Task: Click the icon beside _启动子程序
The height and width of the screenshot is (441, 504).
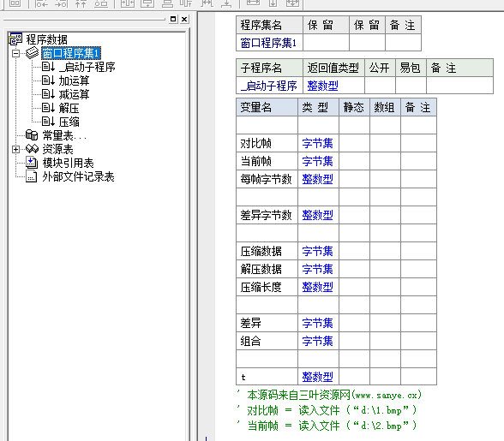Action: tap(48, 67)
